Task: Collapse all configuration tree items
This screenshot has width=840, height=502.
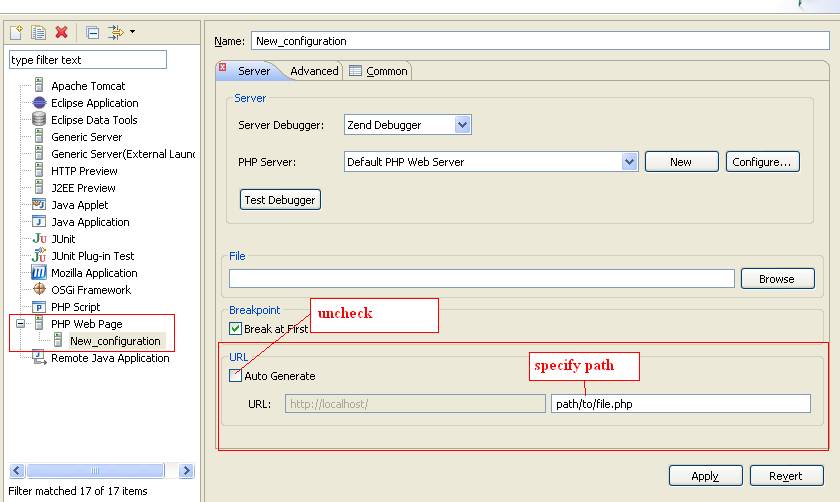Action: click(x=92, y=33)
